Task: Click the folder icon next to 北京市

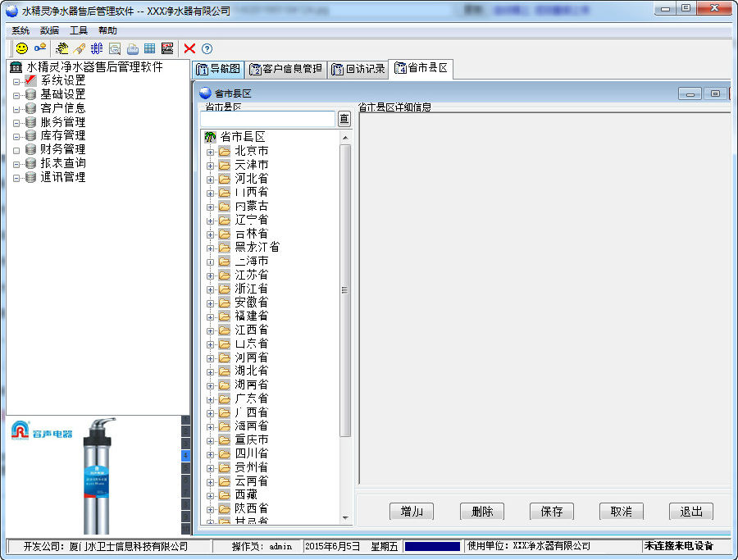Action: (225, 151)
